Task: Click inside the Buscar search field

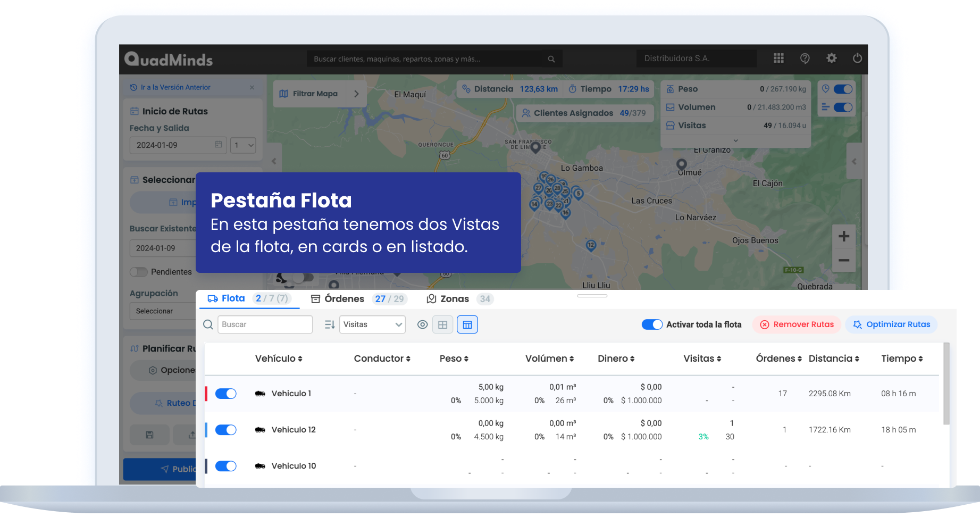Action: [265, 324]
